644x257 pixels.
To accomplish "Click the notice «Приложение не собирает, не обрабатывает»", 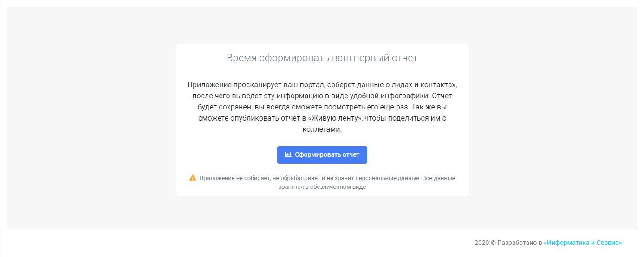I will point(322,182).
